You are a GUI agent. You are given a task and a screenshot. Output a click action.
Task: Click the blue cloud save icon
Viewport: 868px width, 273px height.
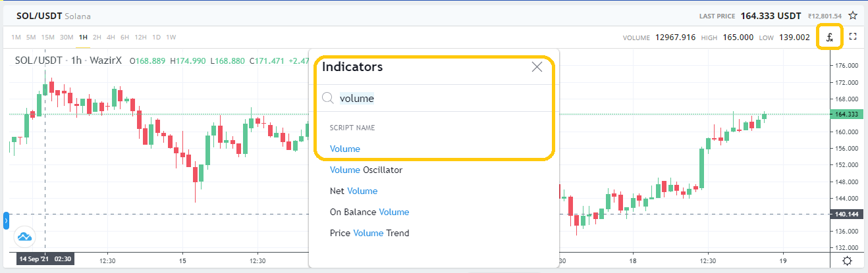(24, 236)
